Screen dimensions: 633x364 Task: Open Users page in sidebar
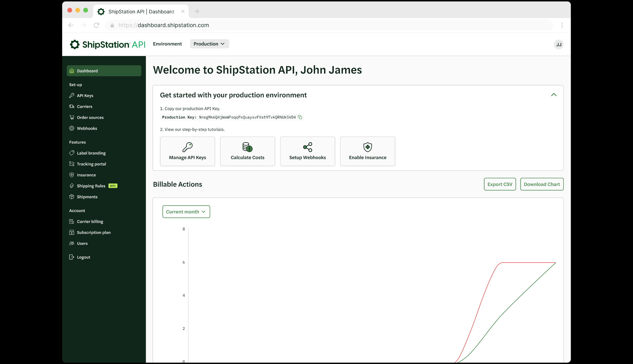[82, 243]
